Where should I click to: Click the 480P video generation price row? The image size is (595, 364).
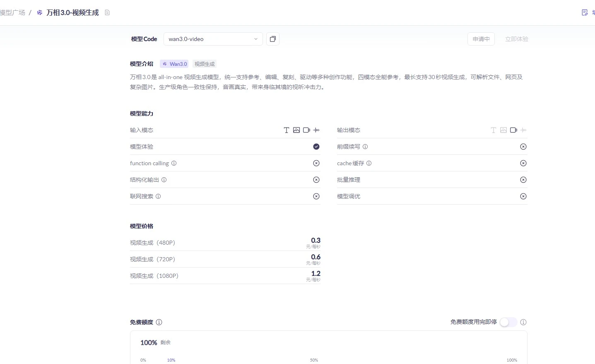tap(225, 243)
